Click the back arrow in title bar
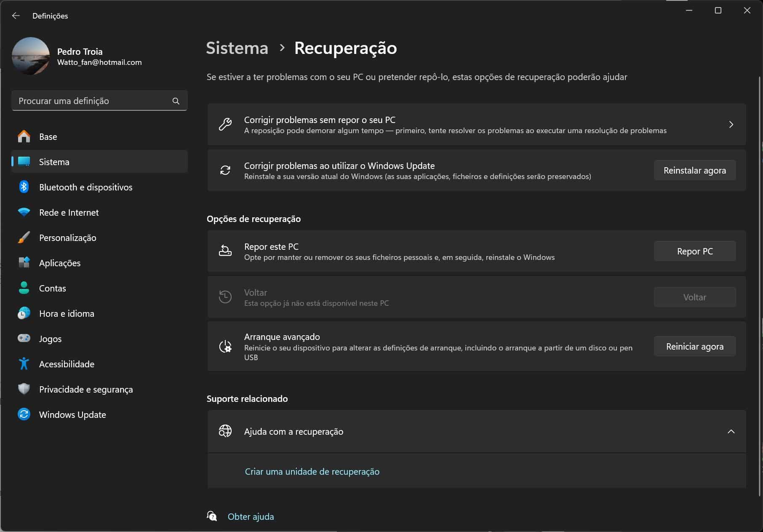 point(16,16)
